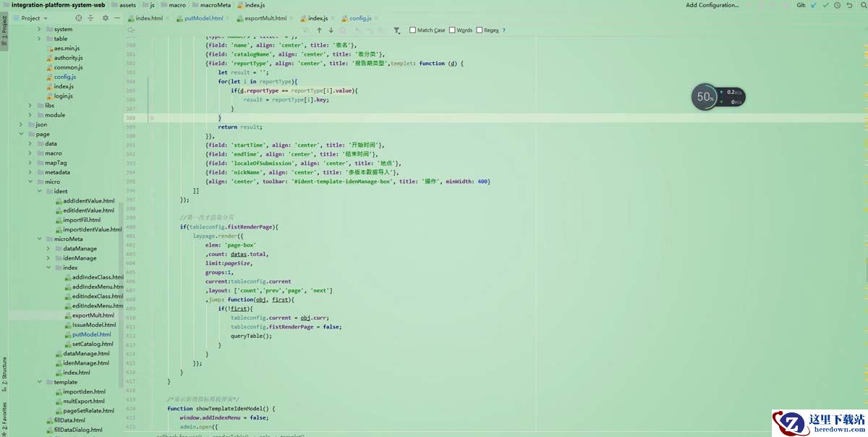The height and width of the screenshot is (437, 868).
Task: Click the regex help question mark
Action: pos(504,30)
